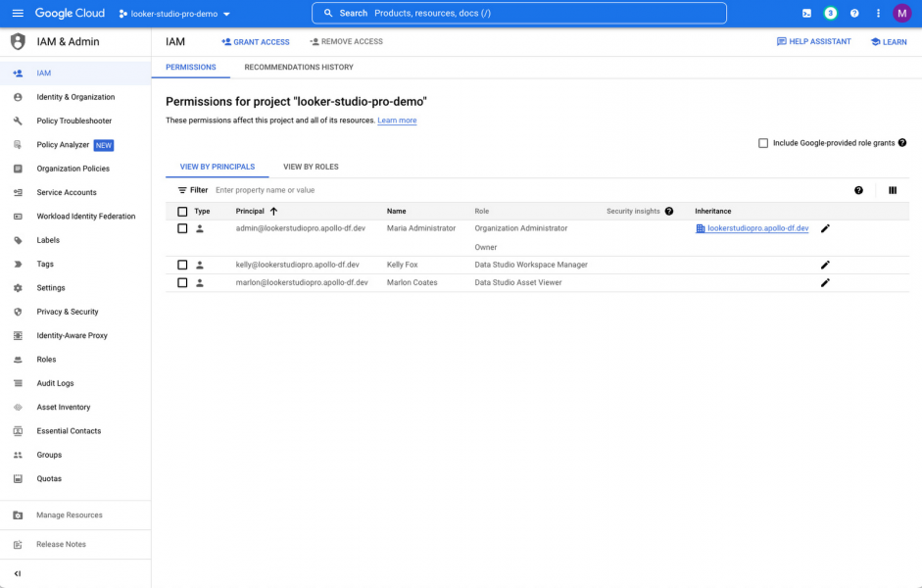
Task: Switch to the Permissions tab
Action: [190, 67]
